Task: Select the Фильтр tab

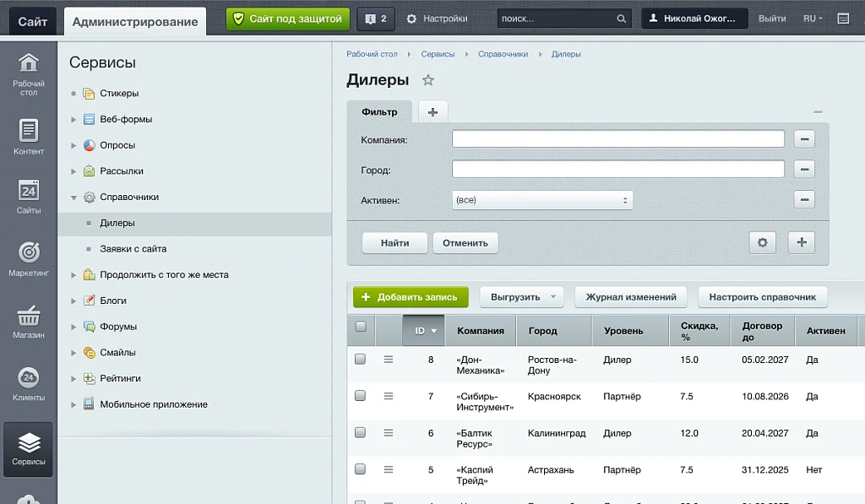Action: (x=379, y=112)
